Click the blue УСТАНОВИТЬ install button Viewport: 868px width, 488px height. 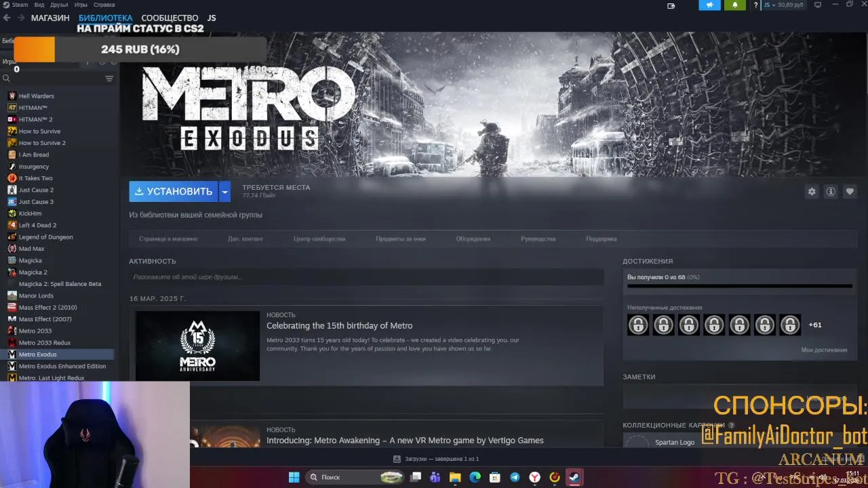(174, 191)
